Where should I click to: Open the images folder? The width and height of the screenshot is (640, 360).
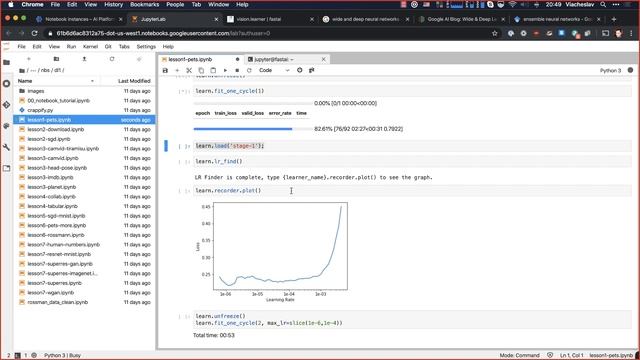84,91
